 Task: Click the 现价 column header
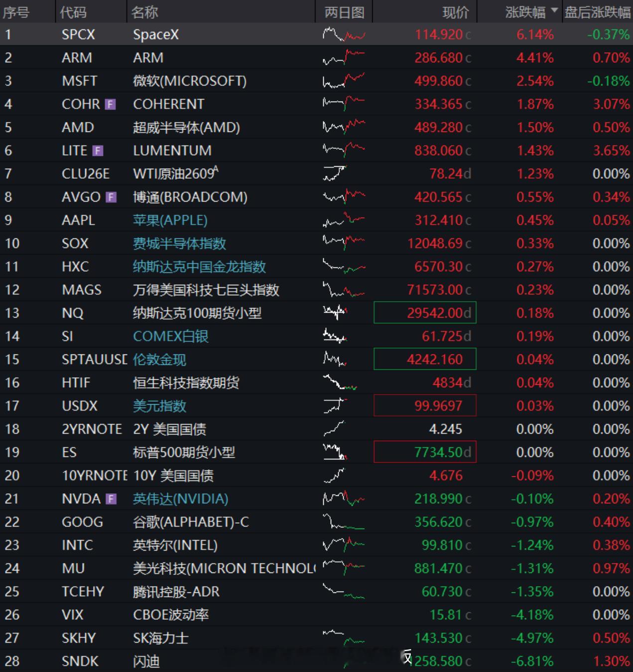pos(456,12)
